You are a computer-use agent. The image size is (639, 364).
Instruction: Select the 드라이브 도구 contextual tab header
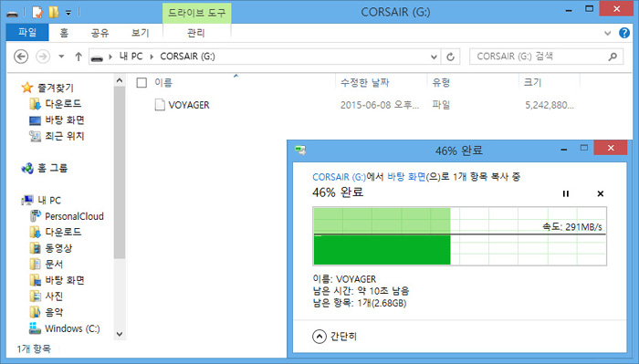(x=196, y=13)
